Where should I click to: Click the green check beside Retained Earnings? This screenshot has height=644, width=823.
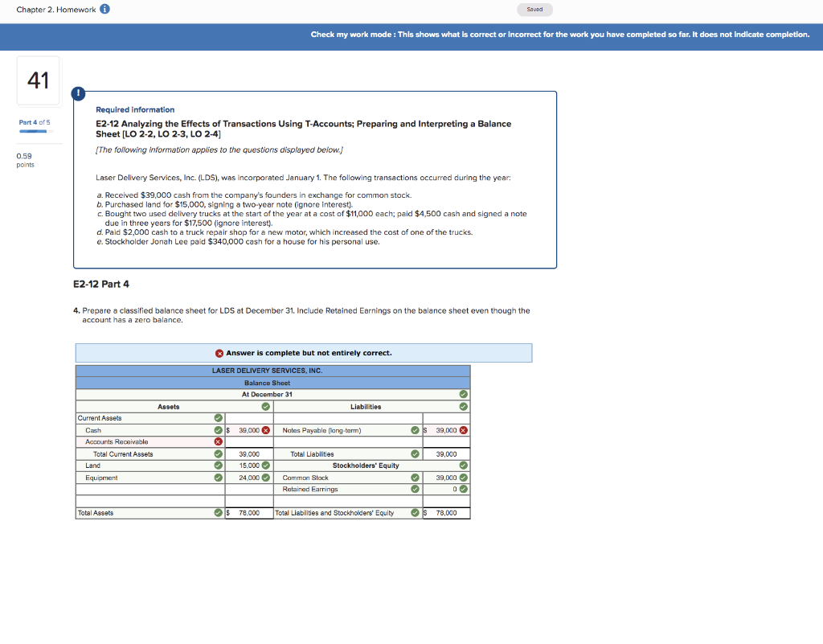[x=415, y=489]
